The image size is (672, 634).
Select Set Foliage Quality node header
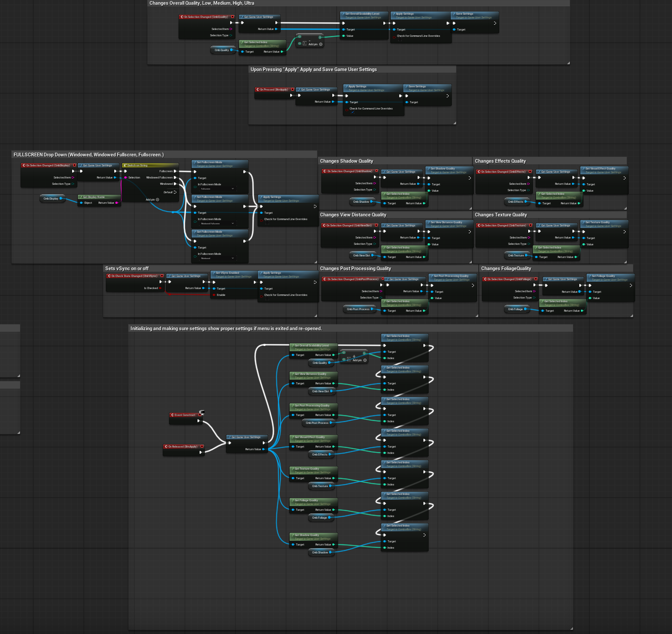[x=610, y=278]
